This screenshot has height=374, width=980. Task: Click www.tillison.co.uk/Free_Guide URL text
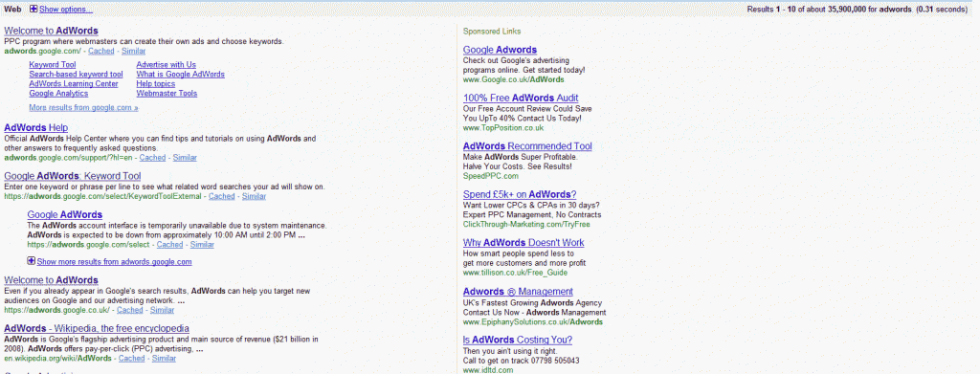[515, 273]
